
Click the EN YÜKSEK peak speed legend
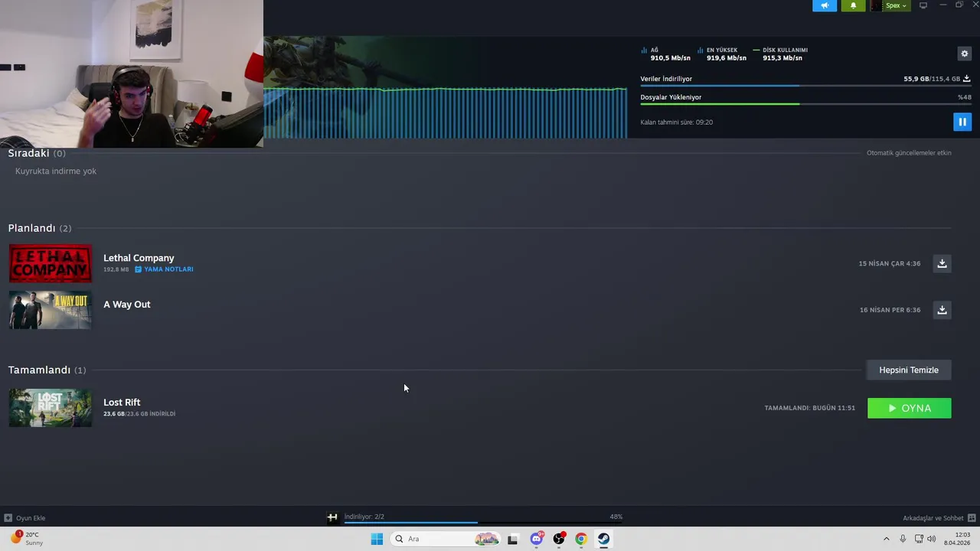(x=721, y=54)
